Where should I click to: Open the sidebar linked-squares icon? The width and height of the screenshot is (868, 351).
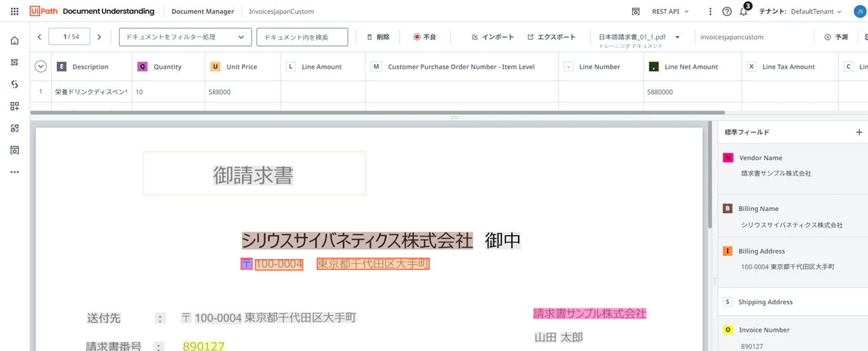point(15,128)
